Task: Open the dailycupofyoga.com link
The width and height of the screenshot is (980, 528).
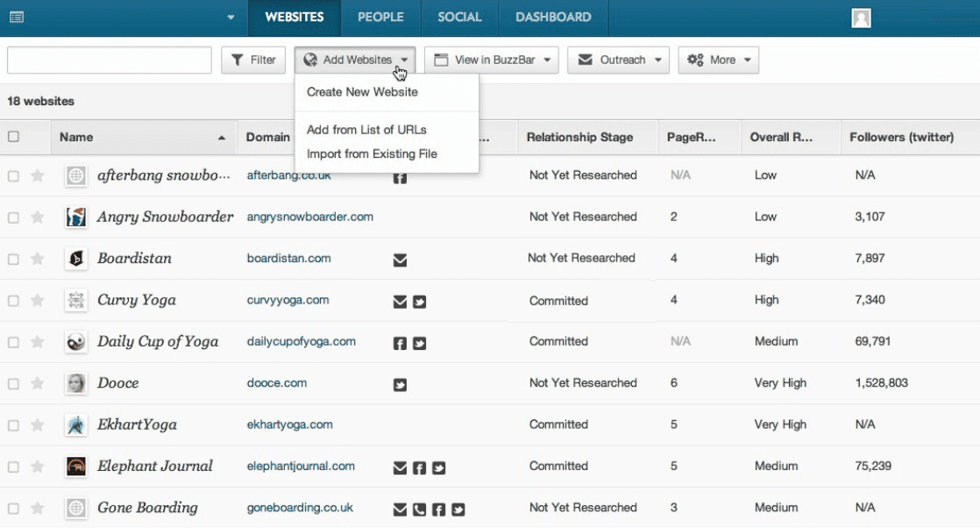Action: pyautogui.click(x=302, y=341)
